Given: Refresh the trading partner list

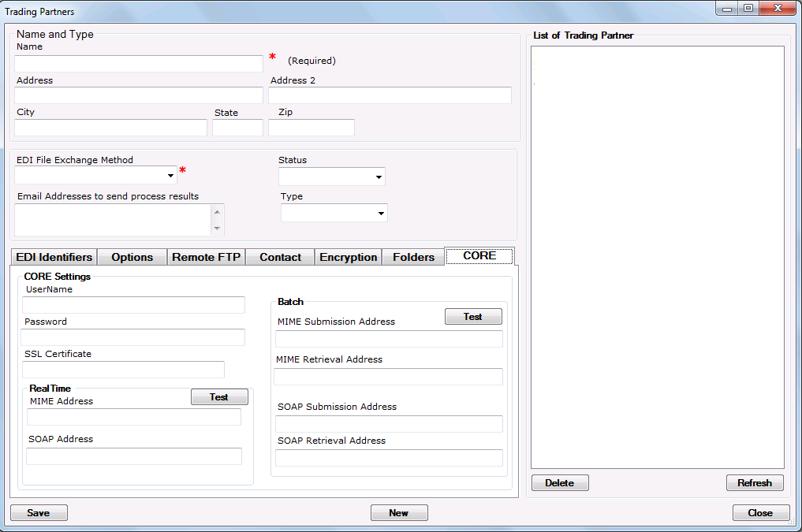Looking at the screenshot, I should (x=755, y=483).
